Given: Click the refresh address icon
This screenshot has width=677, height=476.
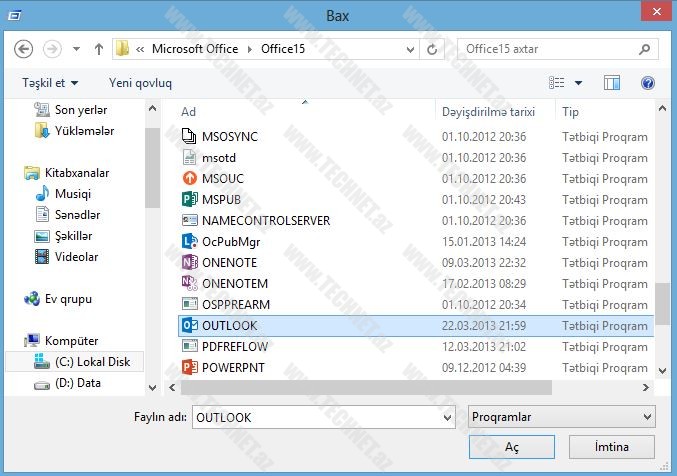Looking at the screenshot, I should click(x=432, y=48).
